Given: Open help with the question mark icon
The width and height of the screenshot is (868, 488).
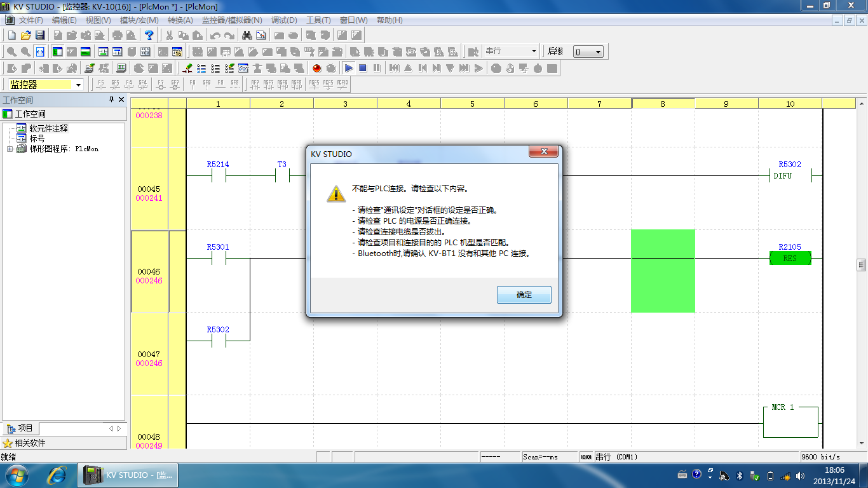Looking at the screenshot, I should [x=149, y=35].
